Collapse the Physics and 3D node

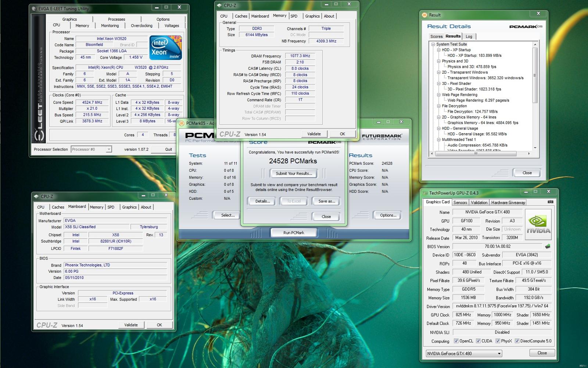click(439, 61)
